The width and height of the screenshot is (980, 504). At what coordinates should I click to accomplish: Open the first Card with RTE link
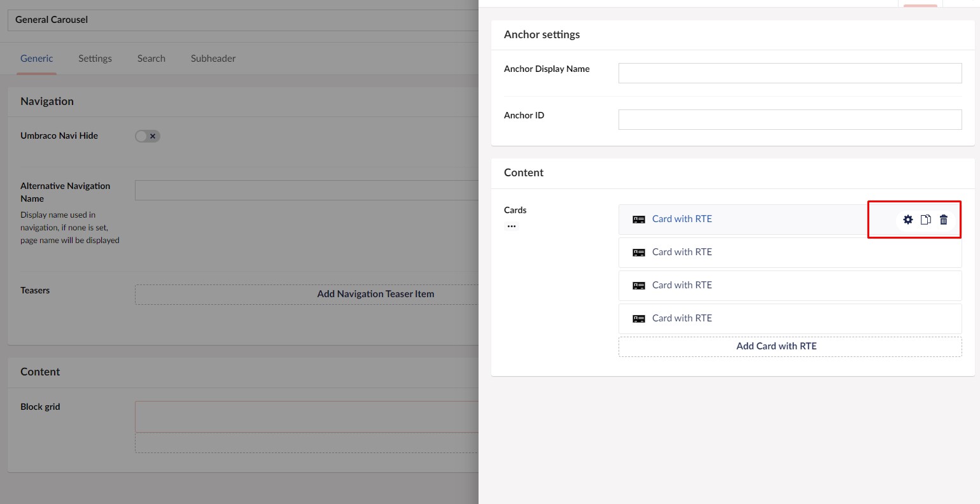pos(682,219)
